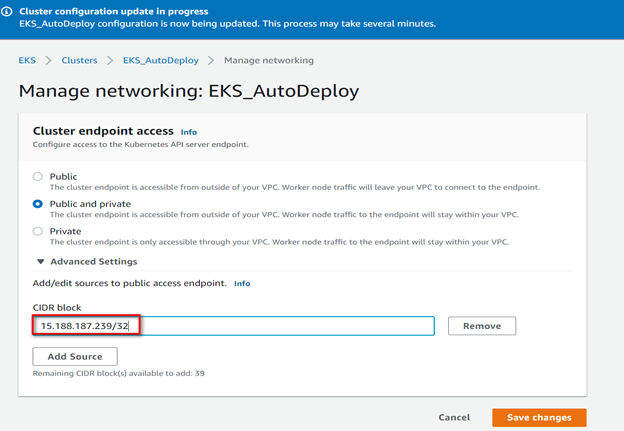Cancel the networking changes
Image resolution: width=624 pixels, height=431 pixels.
[x=454, y=417]
